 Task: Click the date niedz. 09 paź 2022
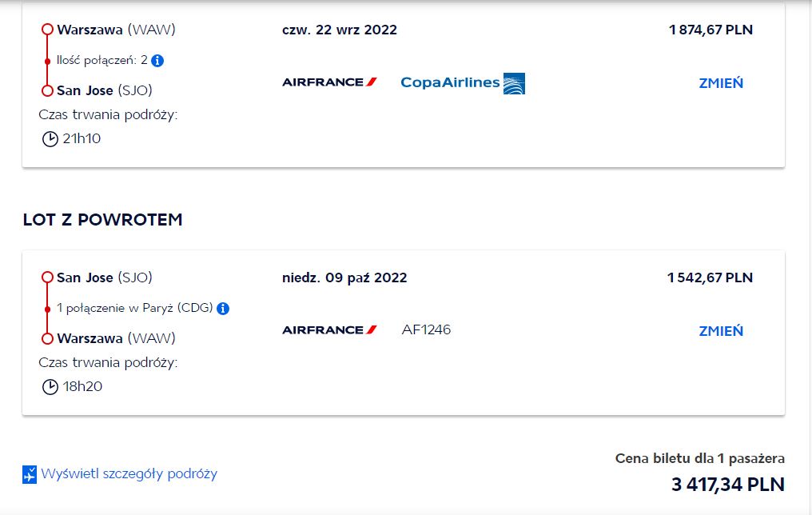[344, 277]
